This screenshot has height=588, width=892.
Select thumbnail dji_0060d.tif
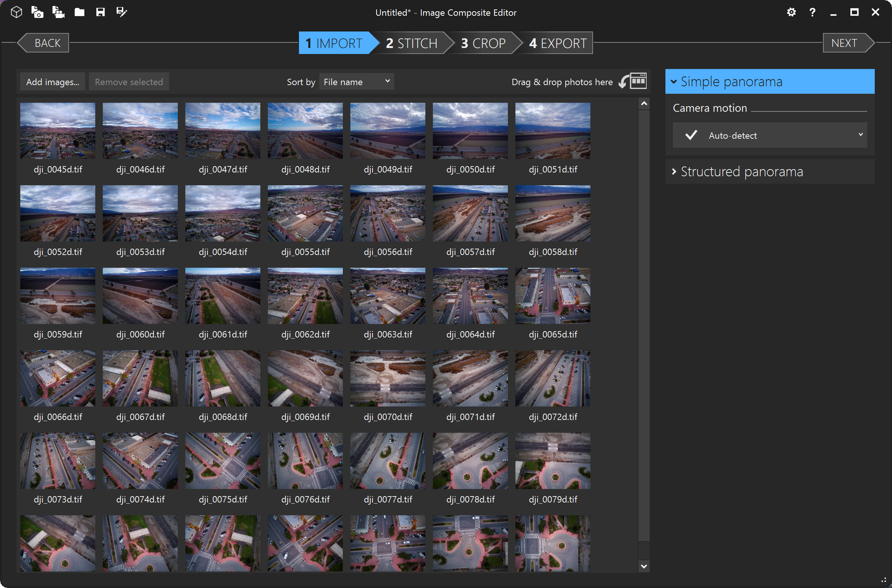pos(140,296)
